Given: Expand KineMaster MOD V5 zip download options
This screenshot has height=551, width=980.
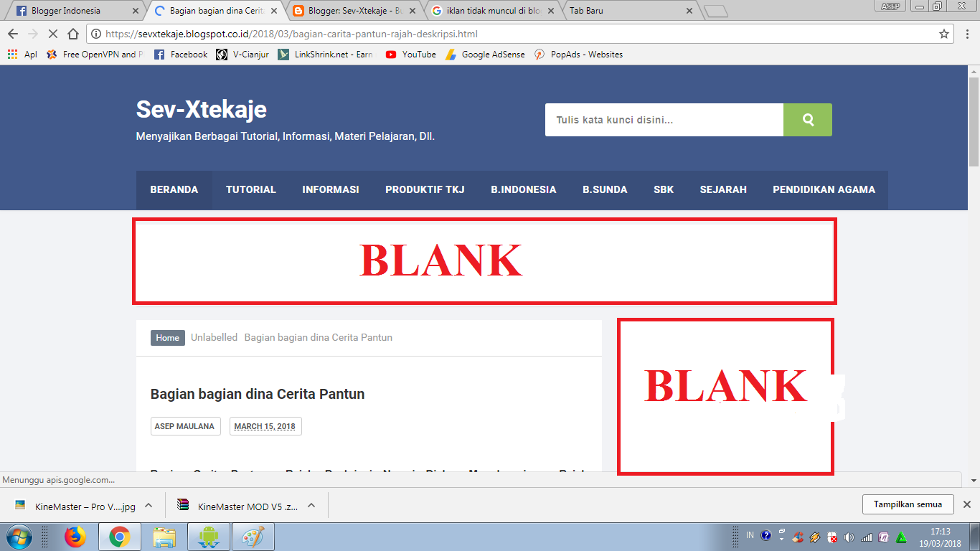Looking at the screenshot, I should tap(311, 505).
